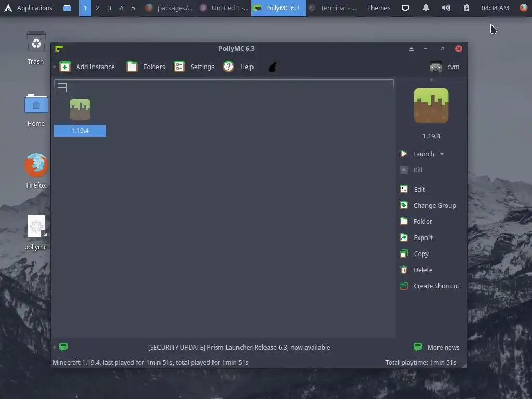The height and width of the screenshot is (399, 532).
Task: Click the black cat icon
Action: coord(273,67)
